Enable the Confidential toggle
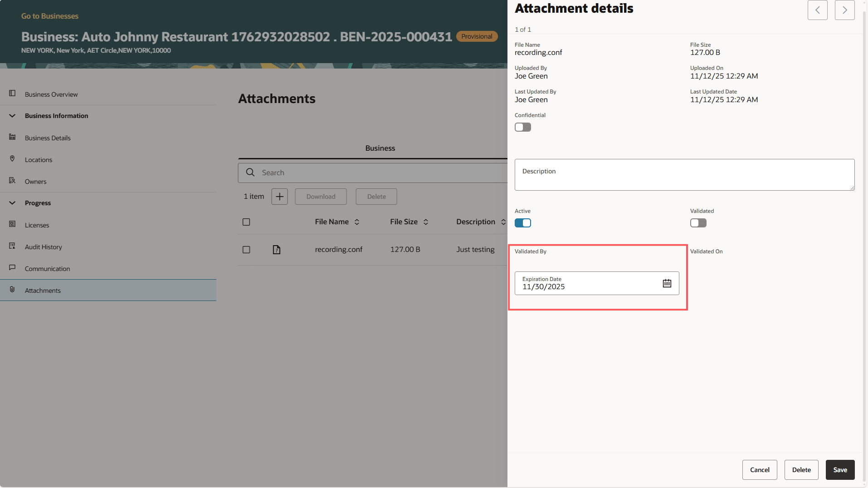The image size is (868, 488). [522, 127]
